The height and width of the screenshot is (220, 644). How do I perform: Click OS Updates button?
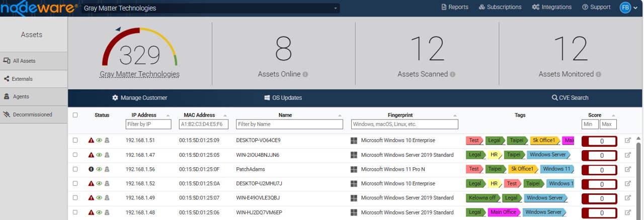pos(283,98)
